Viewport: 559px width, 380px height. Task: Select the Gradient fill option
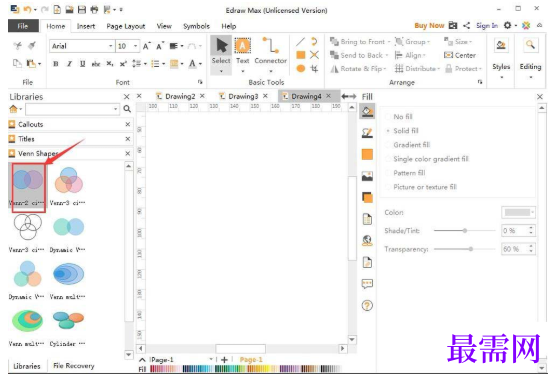pos(408,145)
